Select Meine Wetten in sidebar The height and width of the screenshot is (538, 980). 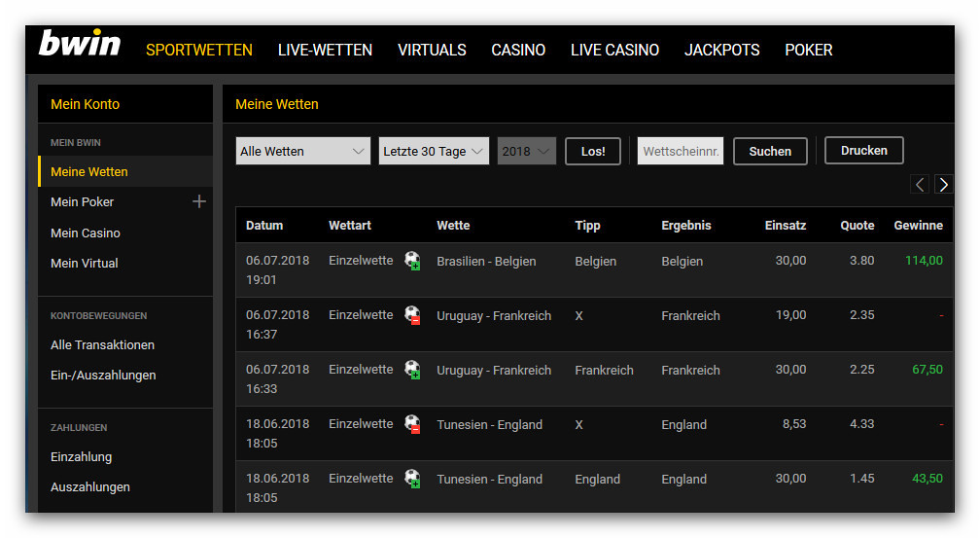125,171
